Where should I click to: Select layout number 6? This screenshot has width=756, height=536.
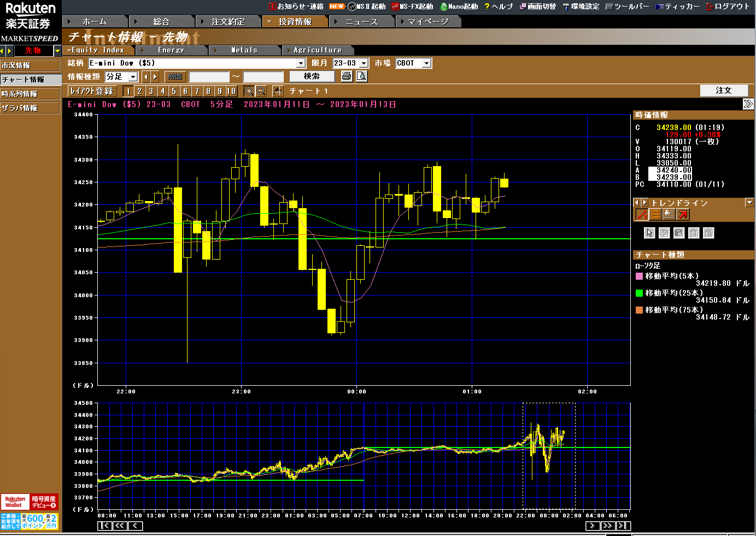[185, 91]
